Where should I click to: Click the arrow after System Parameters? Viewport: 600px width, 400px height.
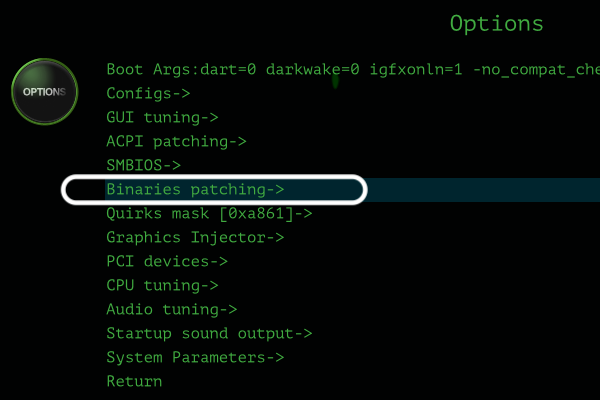coord(276,358)
